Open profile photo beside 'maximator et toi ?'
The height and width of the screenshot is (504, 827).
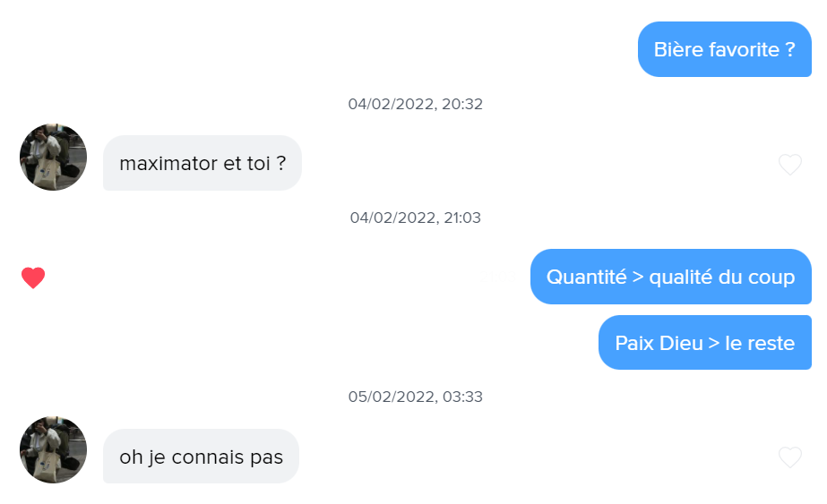tap(53, 157)
